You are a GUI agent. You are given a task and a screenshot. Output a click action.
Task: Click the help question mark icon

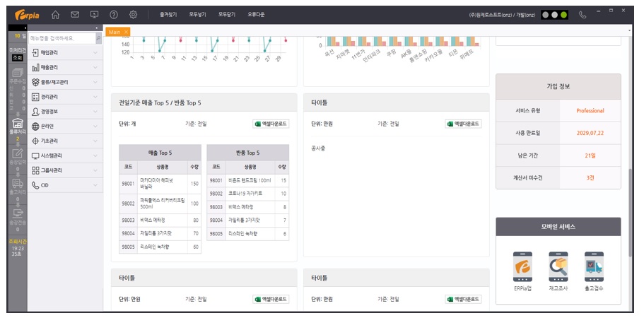(114, 14)
